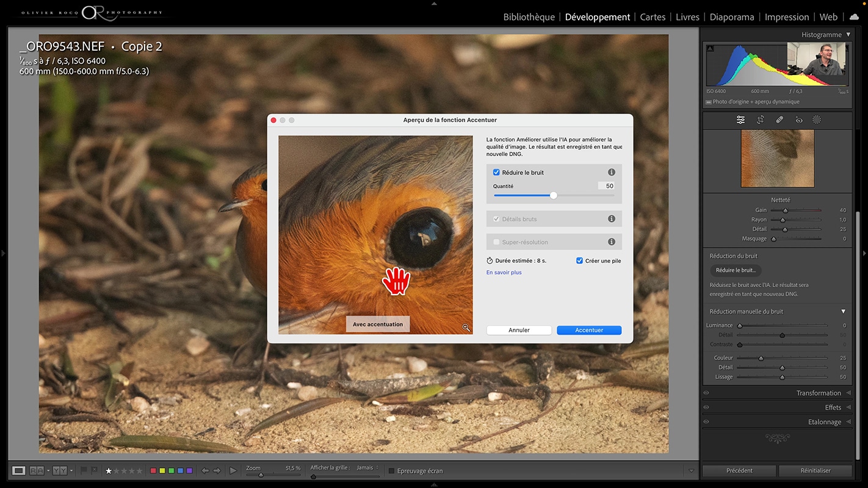868x488 pixels.
Task: Flag the photo as picked
Action: click(84, 470)
